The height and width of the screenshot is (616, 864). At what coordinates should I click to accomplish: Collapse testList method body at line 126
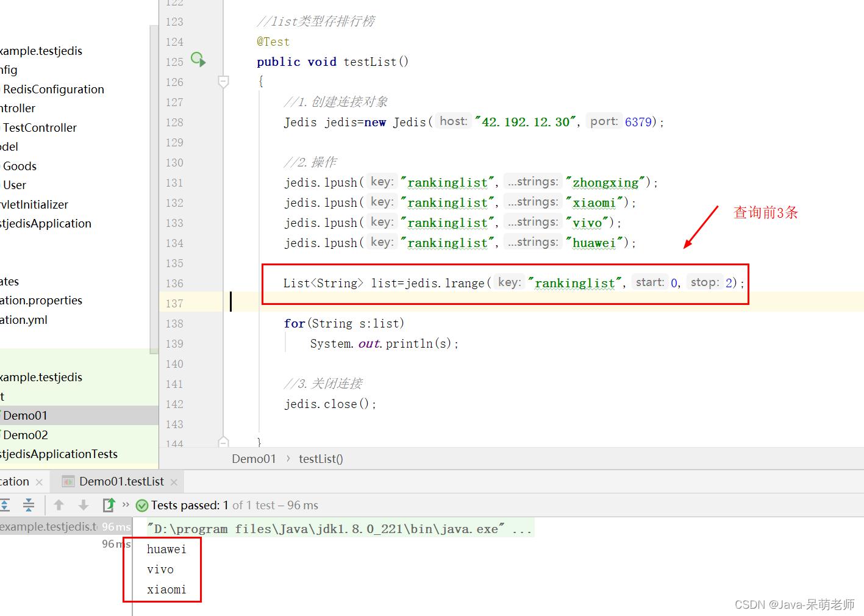coord(223,81)
